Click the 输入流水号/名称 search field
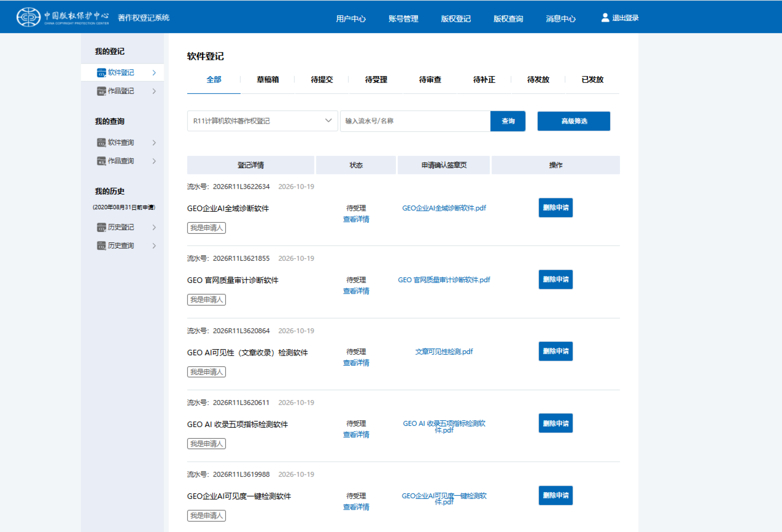The height and width of the screenshot is (532, 782). click(x=415, y=121)
